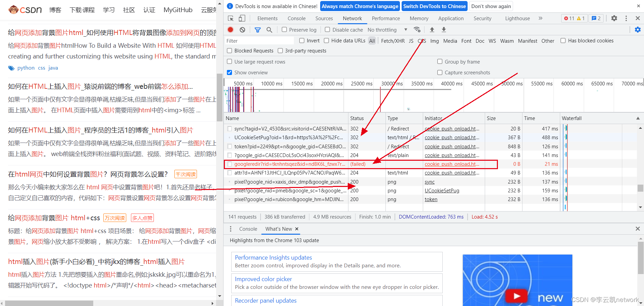
Task: Open network conditions wifi icon
Action: (417, 30)
